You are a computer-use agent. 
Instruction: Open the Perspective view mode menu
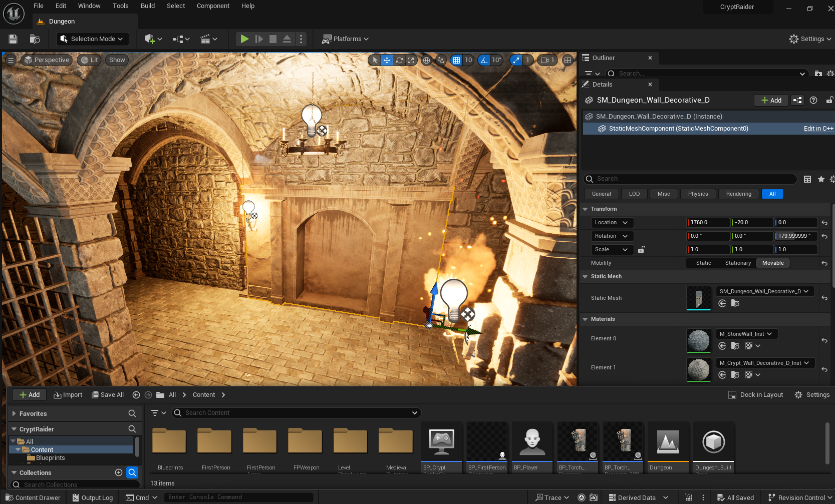47,60
